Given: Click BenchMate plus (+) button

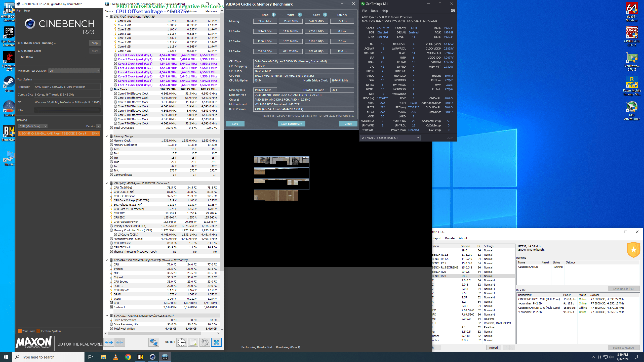Looking at the screenshot, I should point(506,348).
